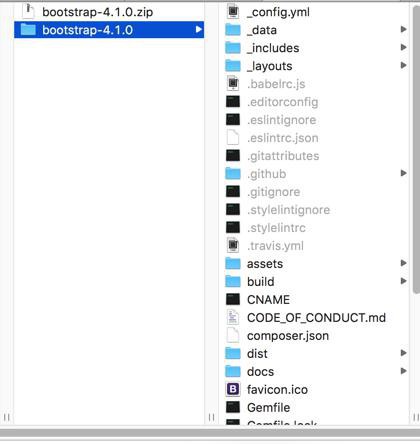420x444 pixels.
Task: Click the _data folder icon
Action: [233, 30]
